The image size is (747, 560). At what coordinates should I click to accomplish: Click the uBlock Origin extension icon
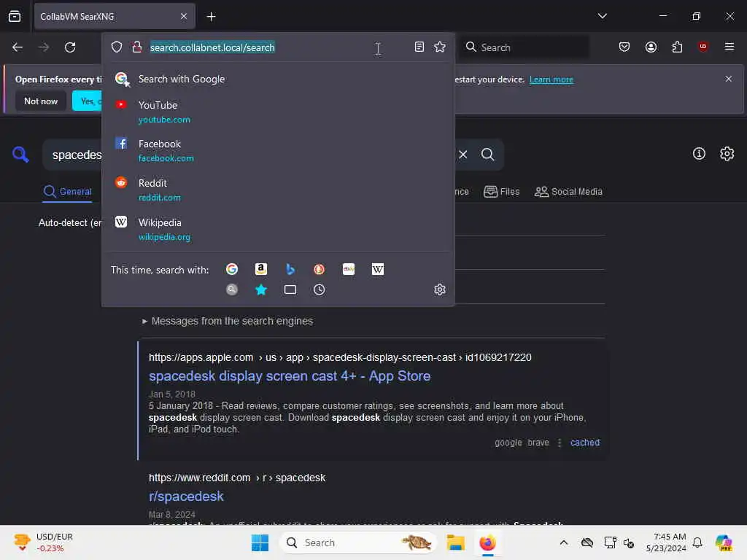click(x=703, y=47)
